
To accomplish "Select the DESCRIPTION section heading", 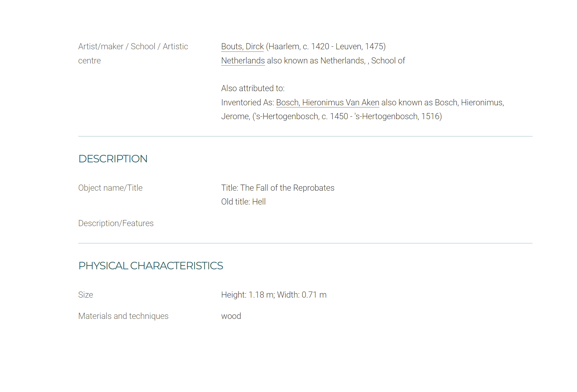I will [x=113, y=159].
